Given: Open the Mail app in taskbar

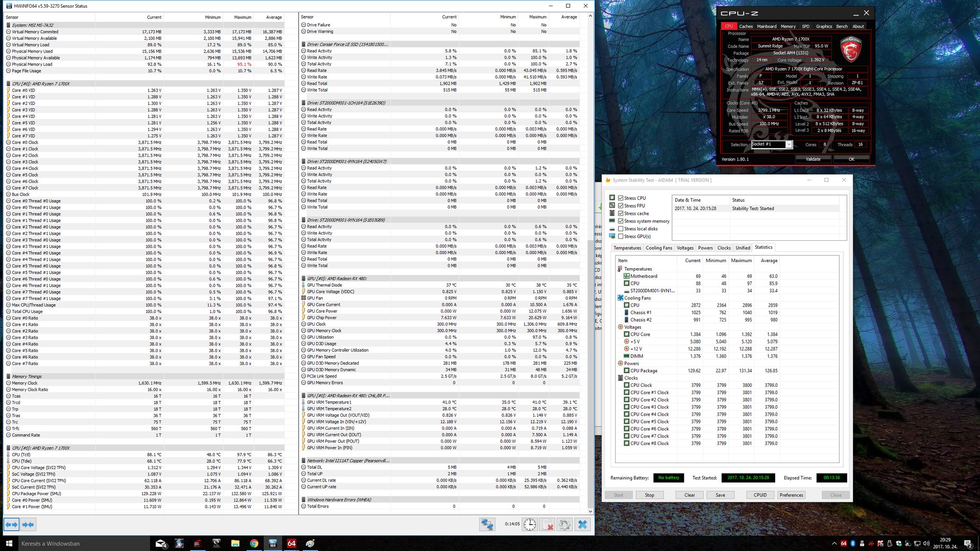Looking at the screenshot, I should (x=161, y=543).
